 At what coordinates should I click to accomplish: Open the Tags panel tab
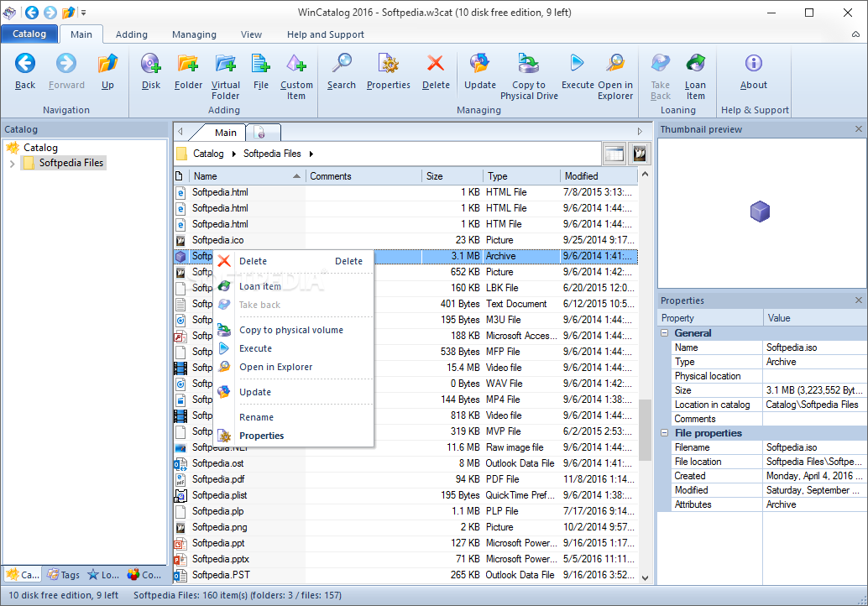click(x=63, y=575)
